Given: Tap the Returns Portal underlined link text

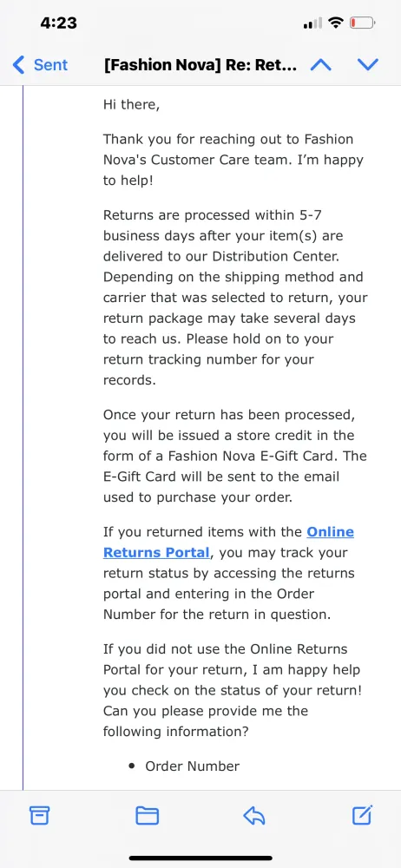Looking at the screenshot, I should (156, 552).
